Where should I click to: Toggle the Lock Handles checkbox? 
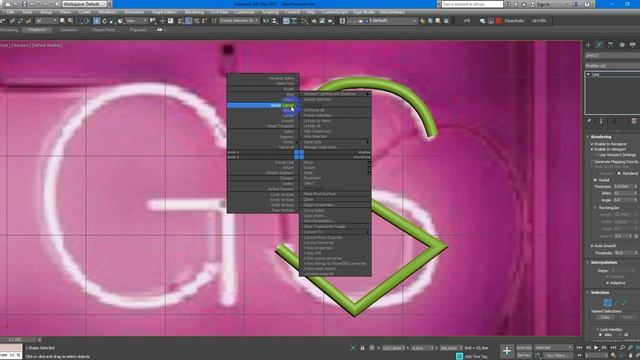point(598,329)
